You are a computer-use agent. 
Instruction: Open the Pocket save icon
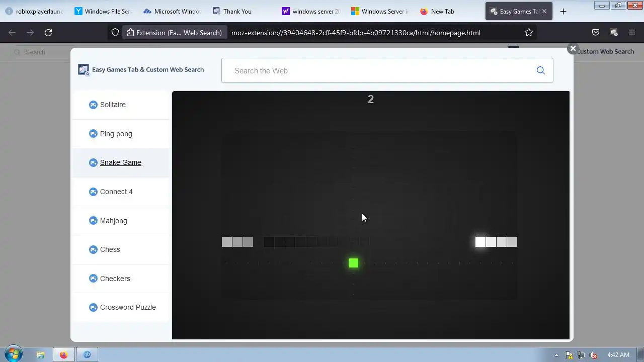point(596,33)
